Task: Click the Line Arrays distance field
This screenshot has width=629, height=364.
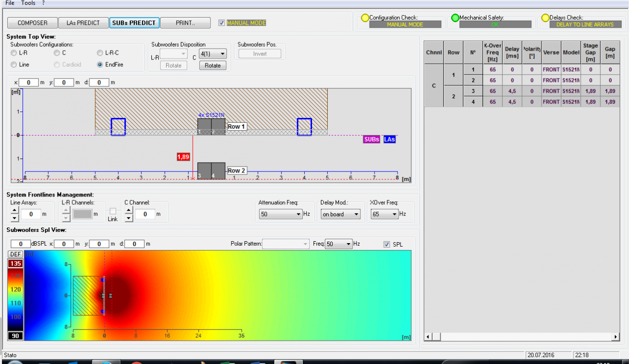Action: pos(31,214)
